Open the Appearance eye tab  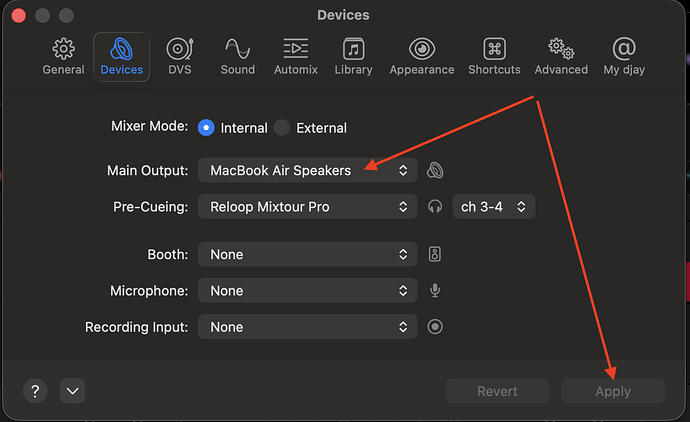pos(422,57)
